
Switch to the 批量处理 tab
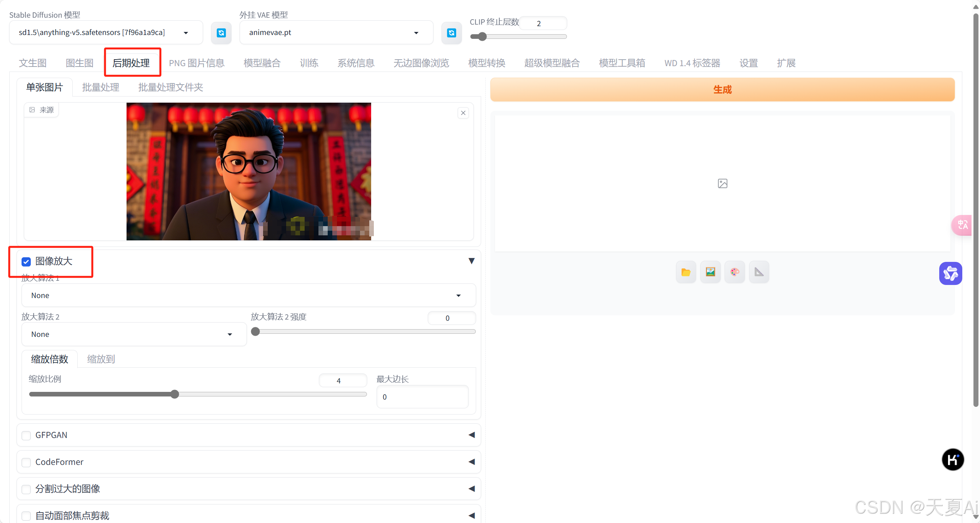(x=101, y=87)
